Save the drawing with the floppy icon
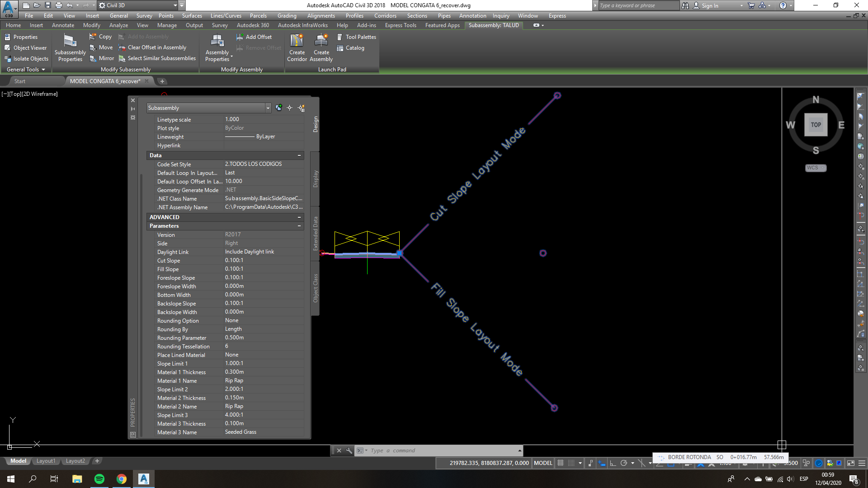The image size is (868, 488). click(48, 5)
